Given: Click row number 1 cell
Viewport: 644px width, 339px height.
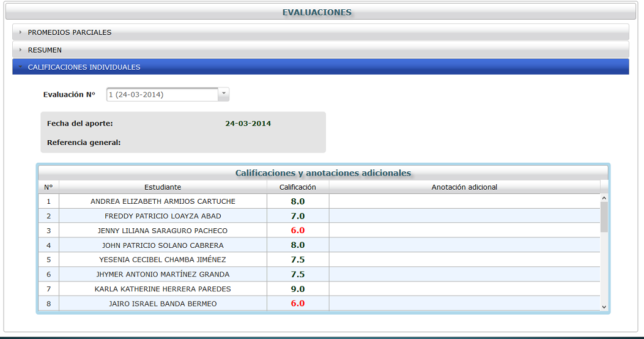Looking at the screenshot, I should [x=48, y=201].
